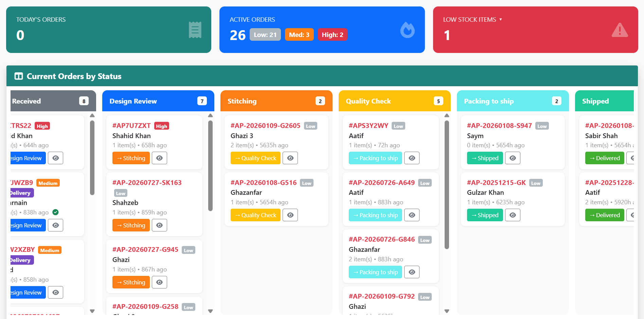Select the Shipped column header
This screenshot has width=644, height=319.
[605, 101]
